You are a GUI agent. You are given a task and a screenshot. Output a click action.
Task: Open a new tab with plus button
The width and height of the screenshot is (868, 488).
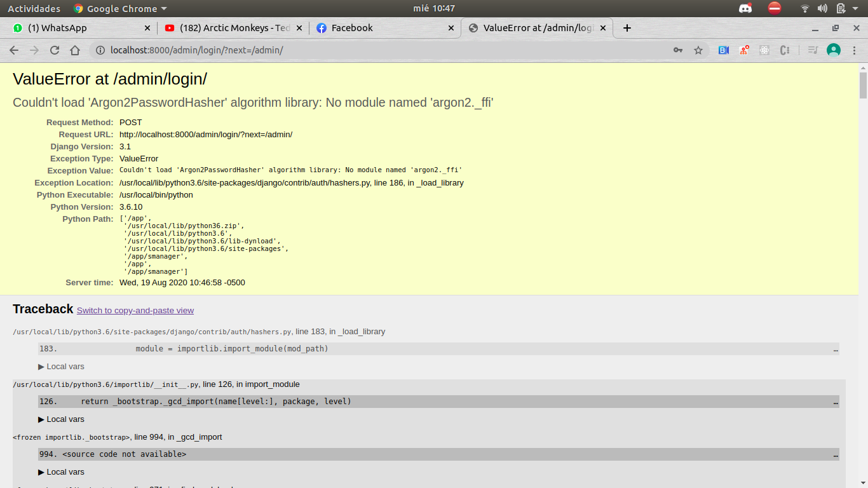point(627,28)
